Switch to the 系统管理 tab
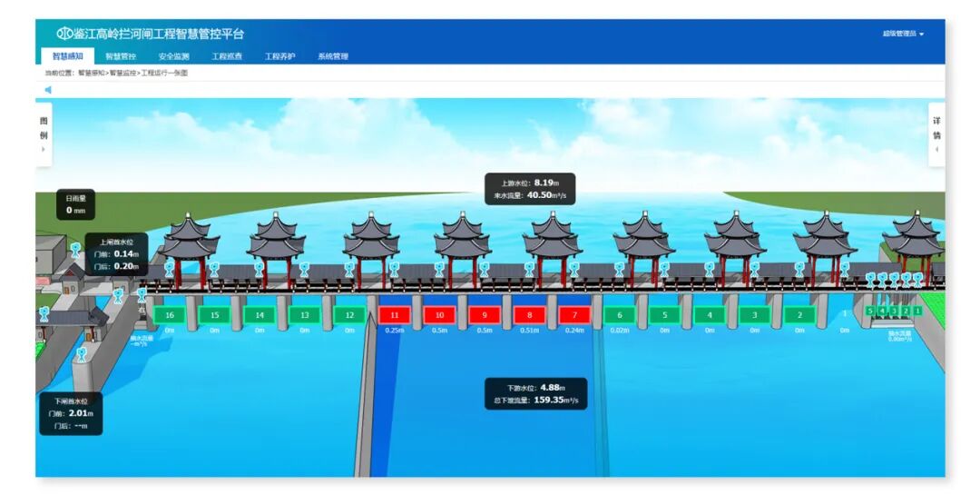 [x=333, y=55]
